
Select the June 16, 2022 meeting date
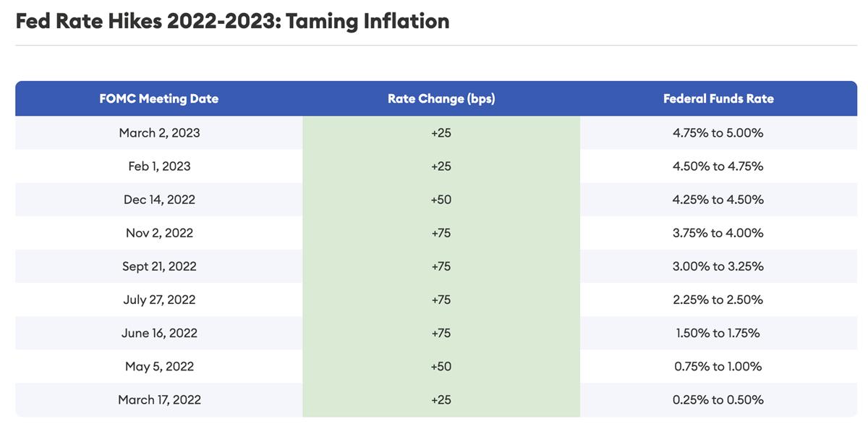[159, 333]
